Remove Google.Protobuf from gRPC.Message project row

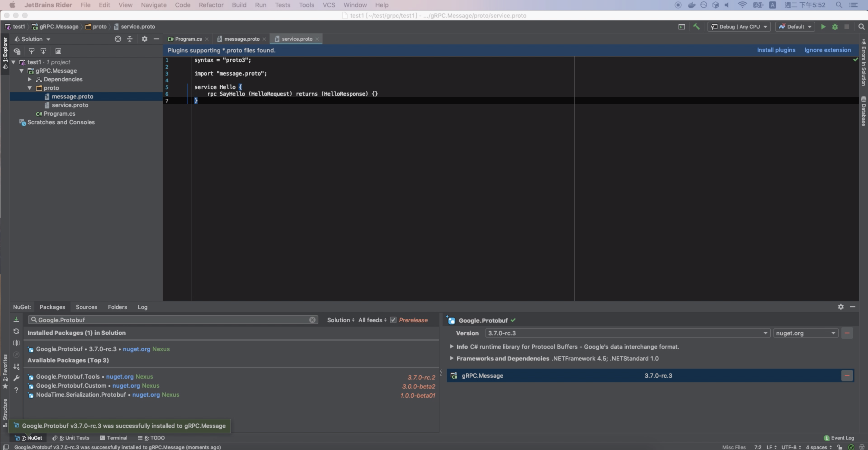tap(847, 376)
